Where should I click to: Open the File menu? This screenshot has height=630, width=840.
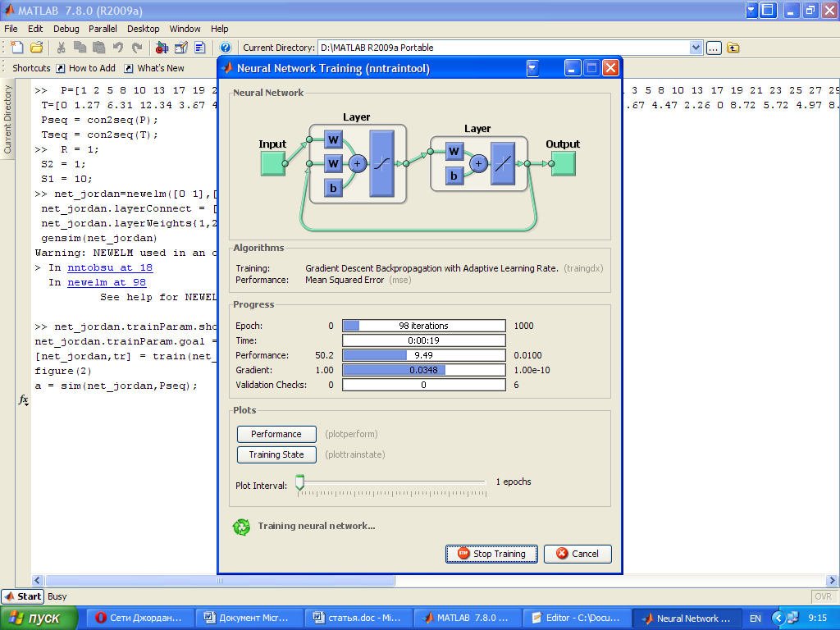click(11, 29)
